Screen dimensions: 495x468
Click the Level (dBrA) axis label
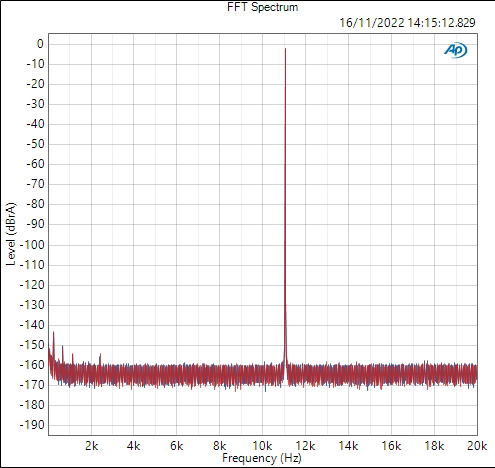tap(11, 234)
